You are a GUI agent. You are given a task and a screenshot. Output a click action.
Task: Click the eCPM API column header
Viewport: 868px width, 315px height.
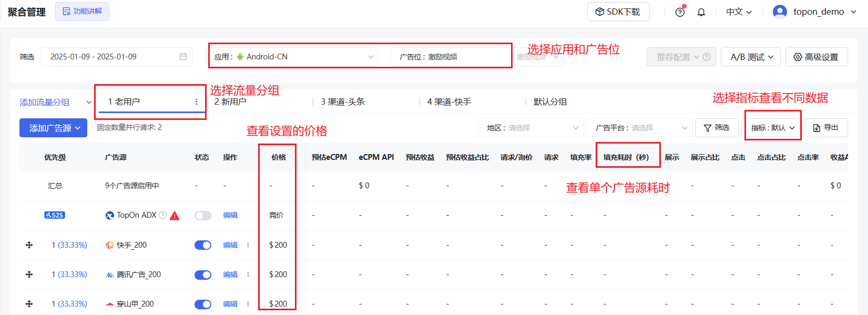point(376,157)
